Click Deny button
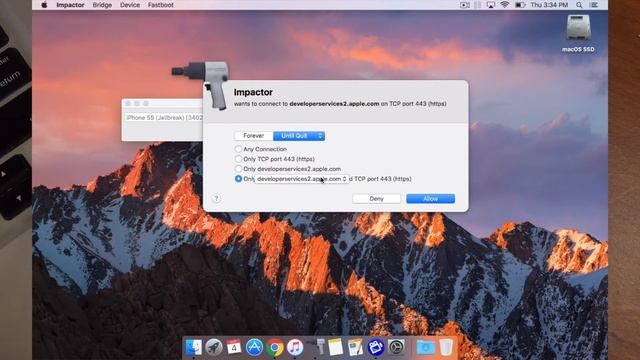Image resolution: width=640 pixels, height=360 pixels. click(x=376, y=199)
